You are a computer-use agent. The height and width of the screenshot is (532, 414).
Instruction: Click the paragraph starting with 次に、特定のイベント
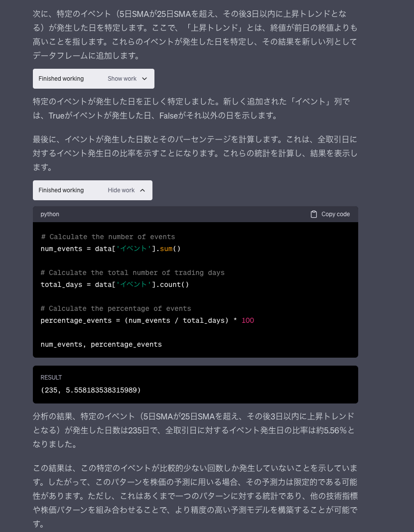tap(195, 34)
